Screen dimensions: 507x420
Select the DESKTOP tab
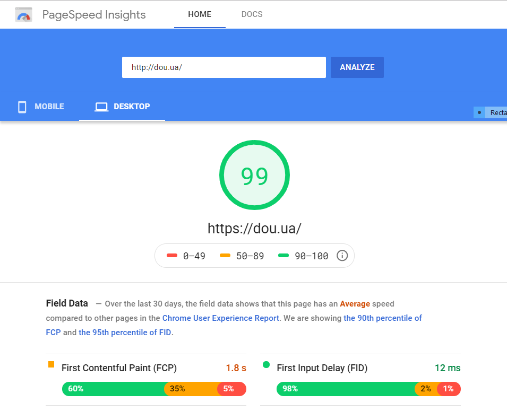coord(122,107)
